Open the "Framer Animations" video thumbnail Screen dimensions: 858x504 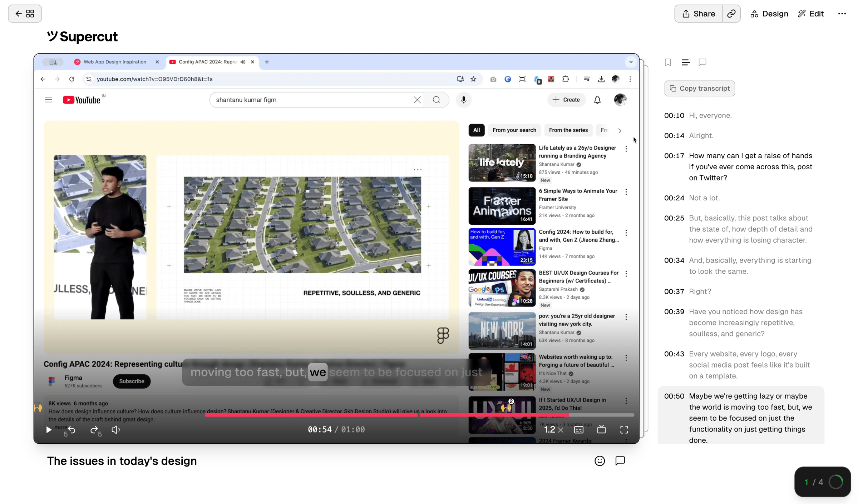(502, 206)
